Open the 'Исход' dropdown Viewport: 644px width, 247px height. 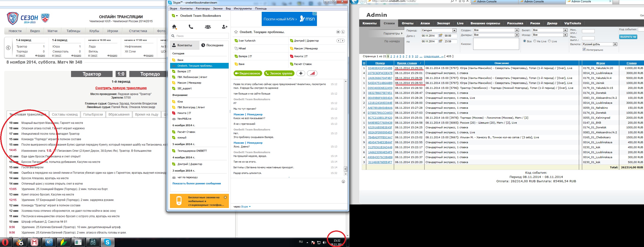pos(550,35)
